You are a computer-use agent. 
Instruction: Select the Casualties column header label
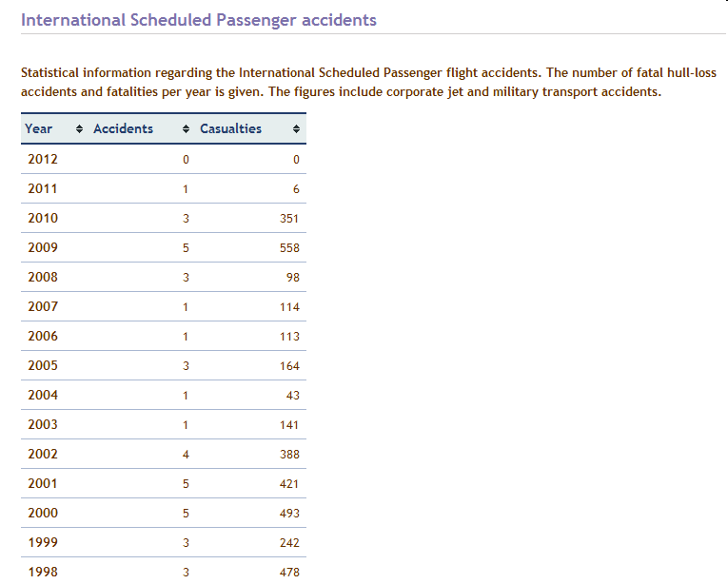(230, 128)
